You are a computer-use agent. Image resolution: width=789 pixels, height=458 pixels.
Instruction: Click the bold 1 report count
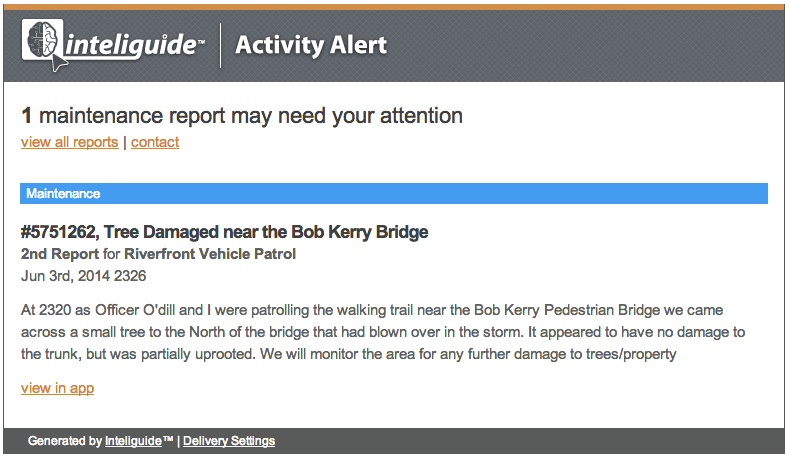click(27, 116)
